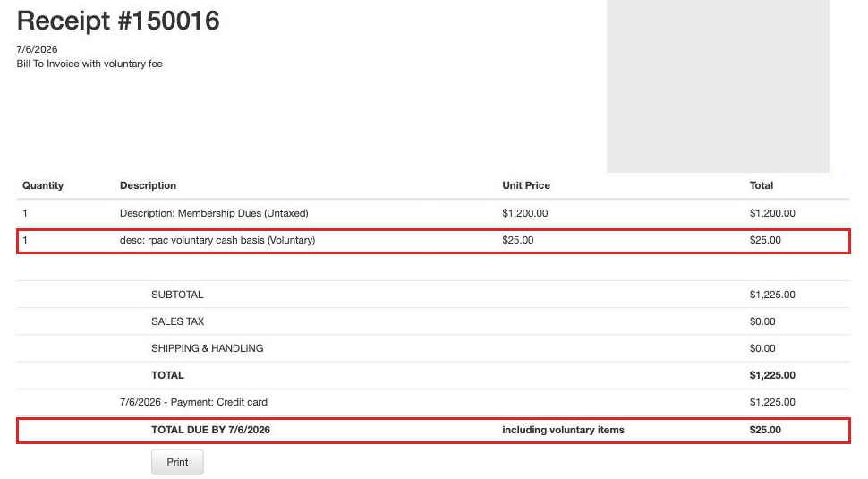Click the $1,225.00 subtotal amount
This screenshot has width=868, height=479.
point(772,295)
